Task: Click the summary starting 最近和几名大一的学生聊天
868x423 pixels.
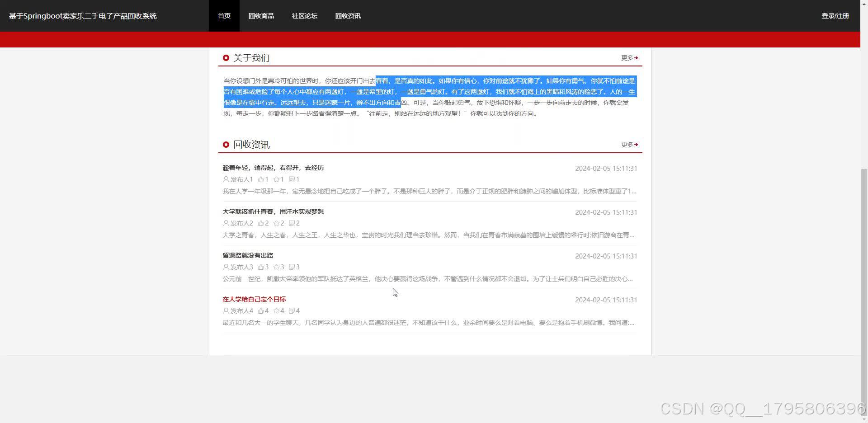Action: tap(429, 323)
